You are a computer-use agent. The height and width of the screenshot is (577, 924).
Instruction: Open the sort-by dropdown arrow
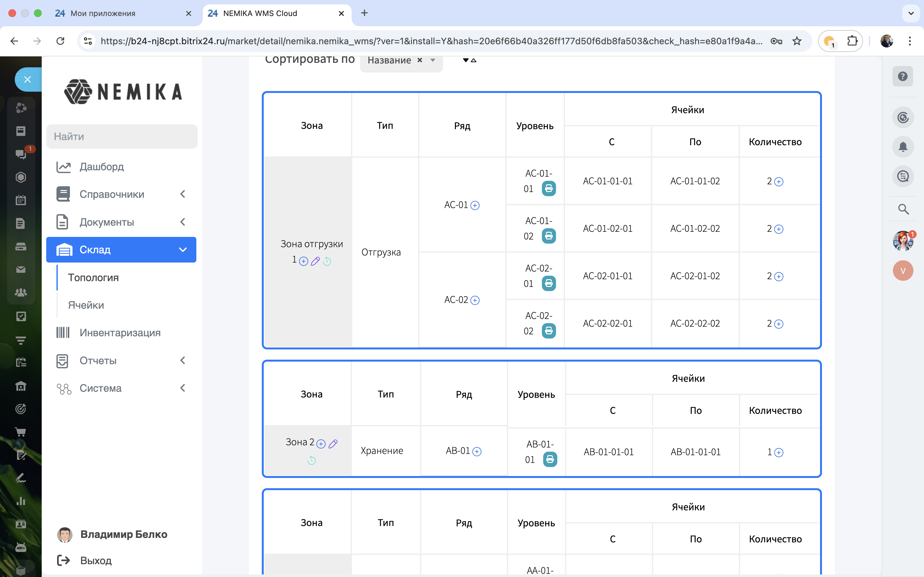pos(432,60)
